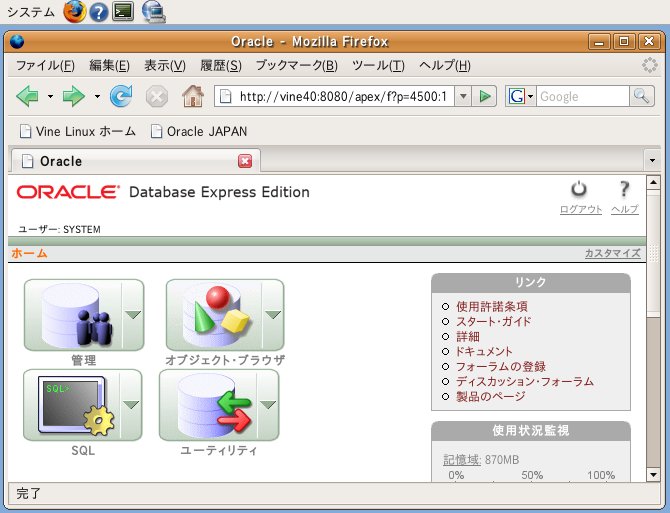
Task: Expand the オブジェクト・ブラウザ dropdown arrow
Action: [273, 315]
